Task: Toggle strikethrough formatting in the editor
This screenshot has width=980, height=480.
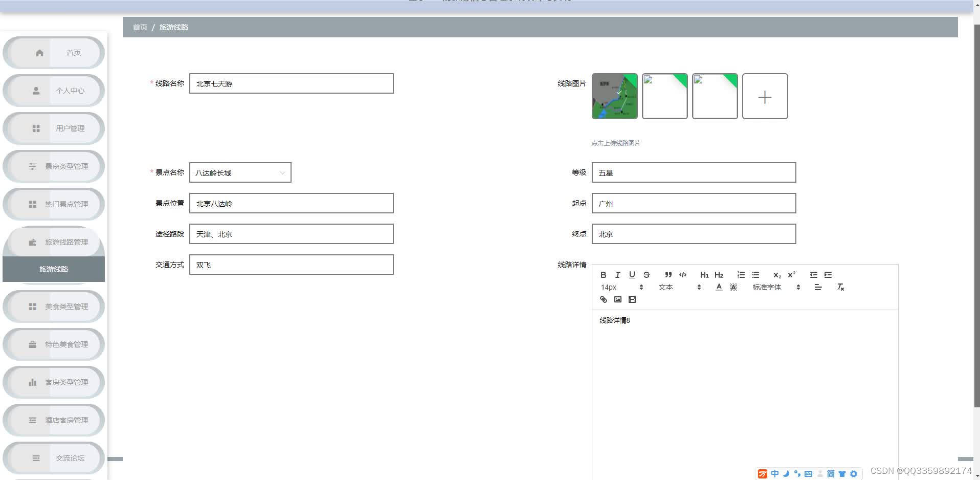Action: 647,275
